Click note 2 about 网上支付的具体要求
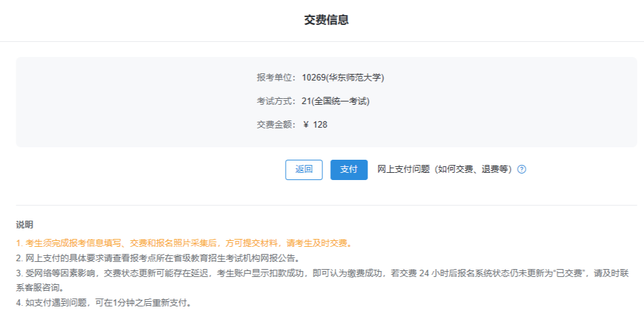This screenshot has width=644, height=328. [x=158, y=258]
